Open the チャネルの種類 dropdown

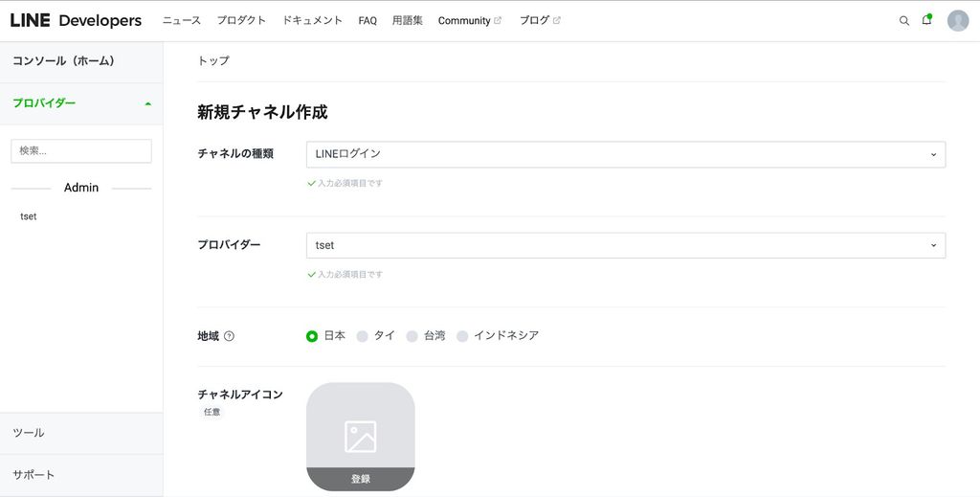pyautogui.click(x=626, y=154)
